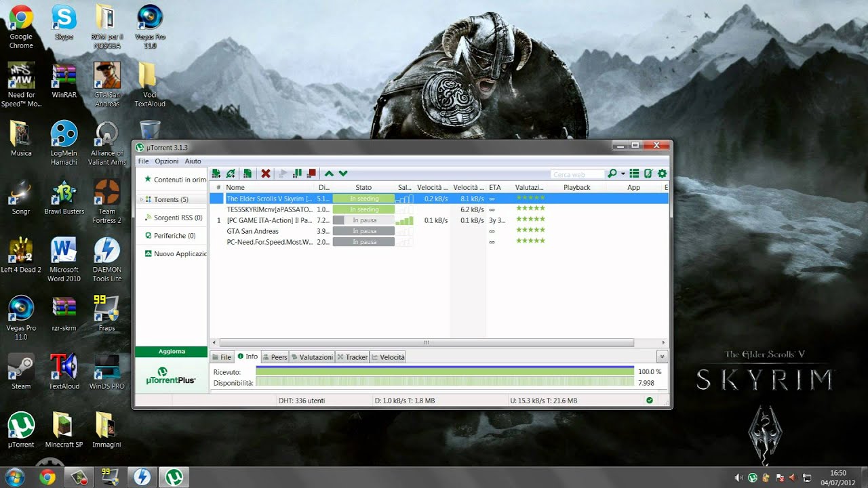Sort by the Playback column header

pyautogui.click(x=577, y=187)
